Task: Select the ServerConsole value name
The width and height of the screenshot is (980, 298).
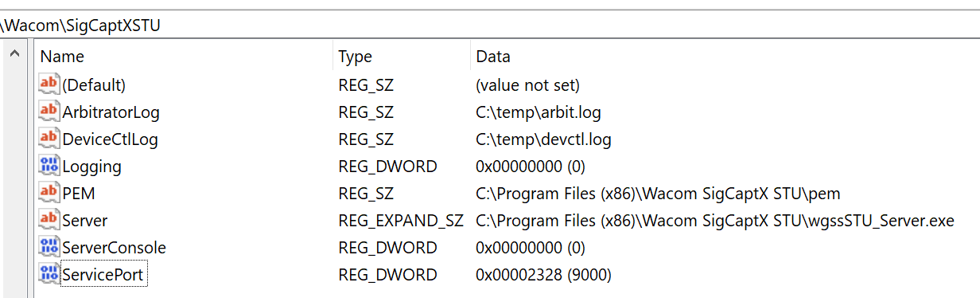Action: click(x=114, y=248)
